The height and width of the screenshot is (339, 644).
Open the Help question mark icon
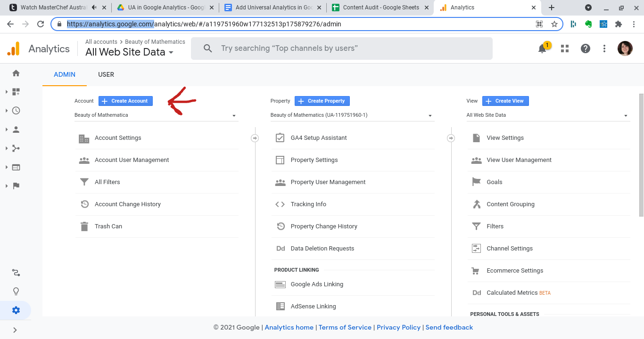click(586, 48)
